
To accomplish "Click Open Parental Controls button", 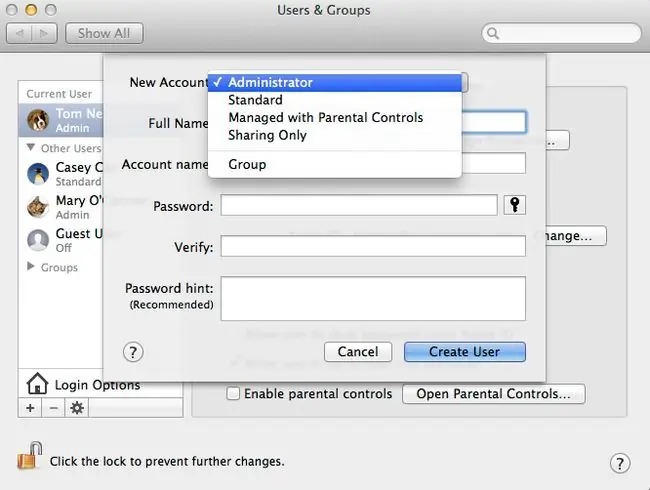I will pyautogui.click(x=493, y=393).
